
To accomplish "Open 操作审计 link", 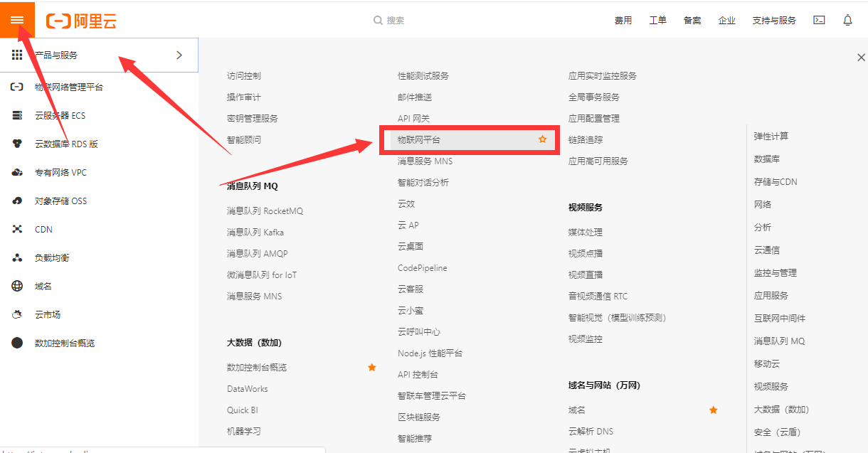I will pos(244,97).
